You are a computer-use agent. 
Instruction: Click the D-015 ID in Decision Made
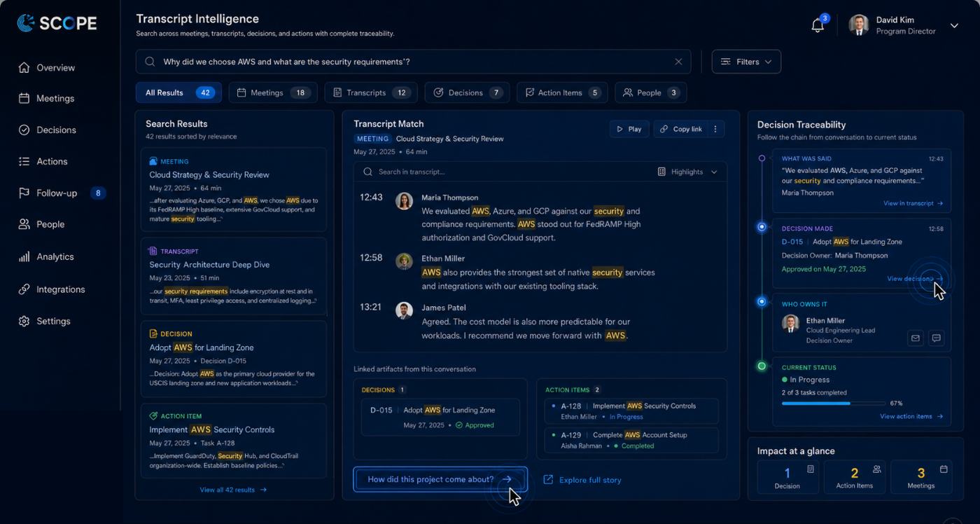(x=792, y=242)
